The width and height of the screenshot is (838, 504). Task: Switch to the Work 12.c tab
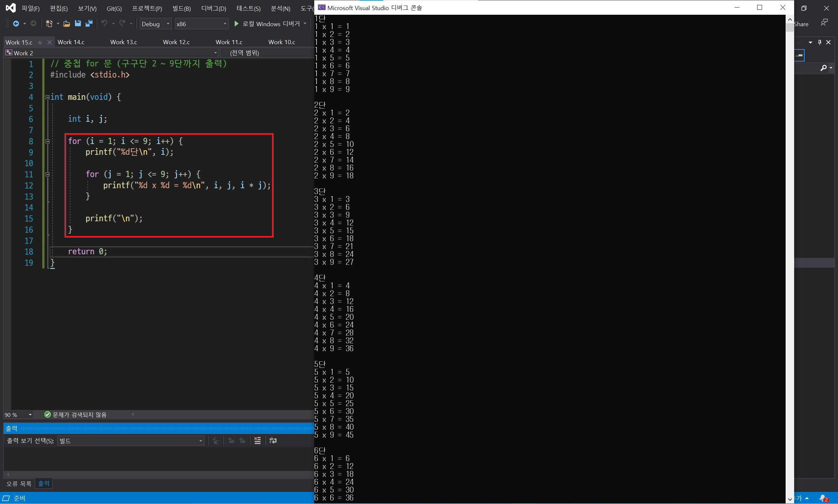pos(176,42)
